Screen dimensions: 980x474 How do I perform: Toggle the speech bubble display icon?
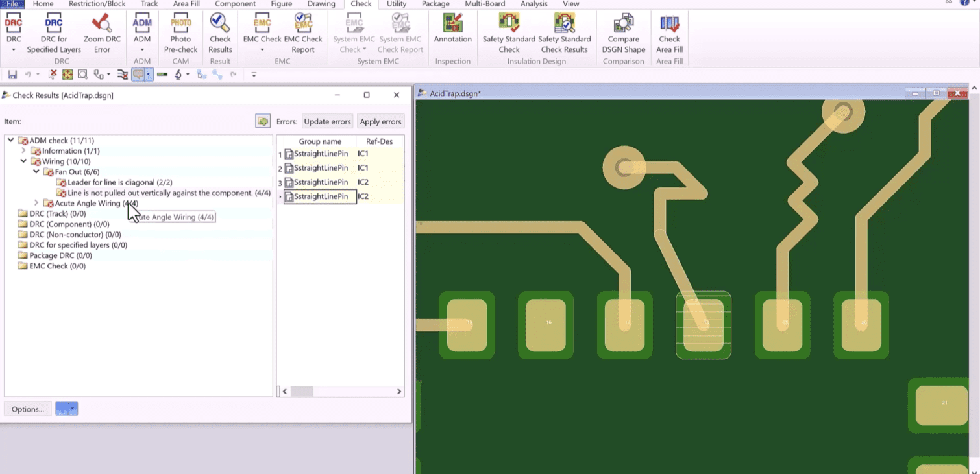coord(138,75)
